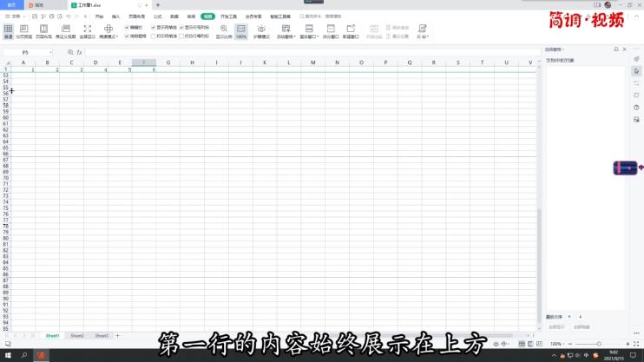644x362 pixels.
Task: Adjust the zoom slider in status bar
Action: pyautogui.click(x=598, y=344)
